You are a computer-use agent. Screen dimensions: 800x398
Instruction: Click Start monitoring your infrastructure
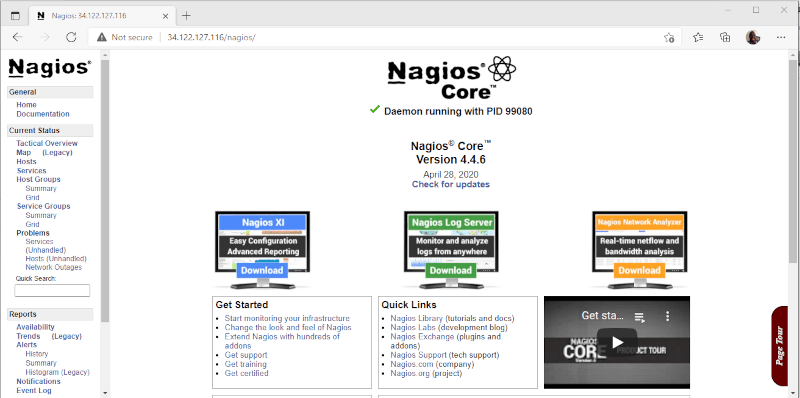coord(287,318)
